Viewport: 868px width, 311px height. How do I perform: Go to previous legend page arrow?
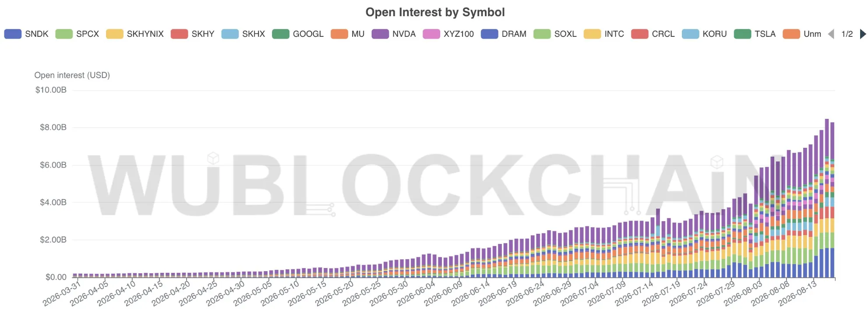tap(831, 34)
